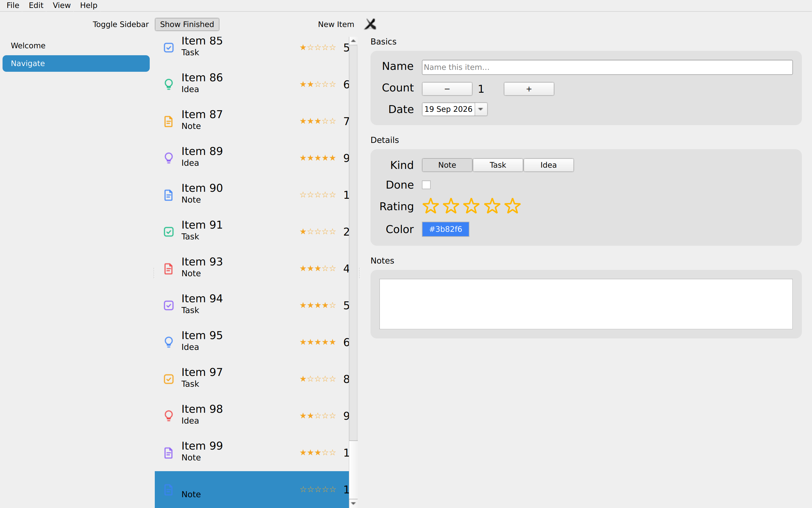Increase Count with the plus button
This screenshot has height=508, width=812.
tap(529, 89)
